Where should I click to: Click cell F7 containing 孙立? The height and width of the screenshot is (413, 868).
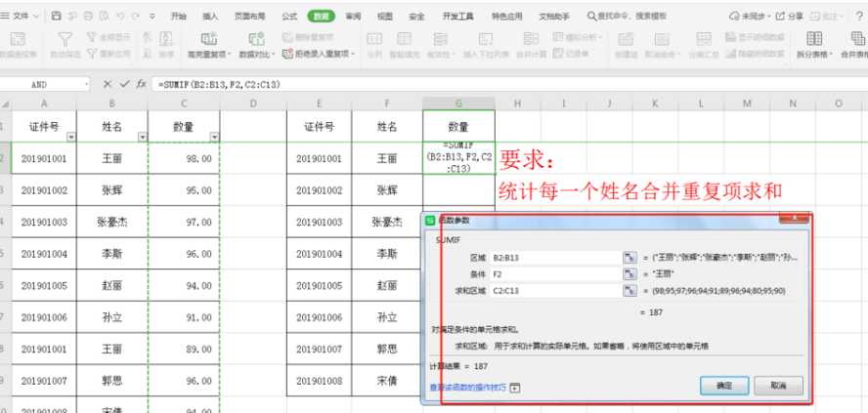[x=387, y=317]
